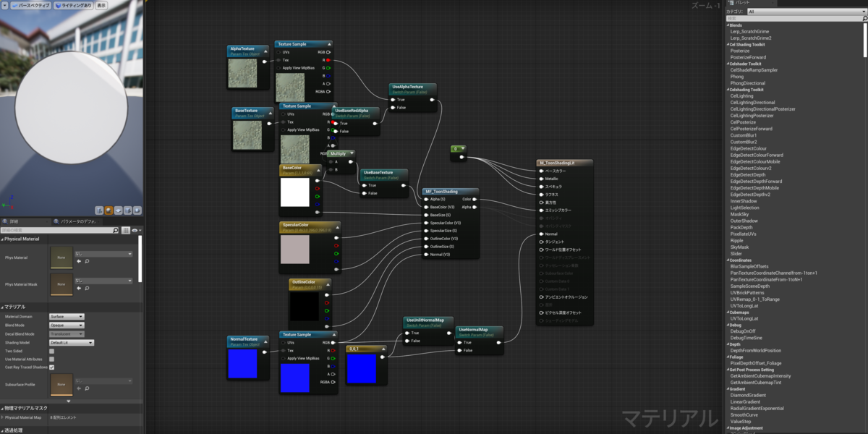Select the cube preview mesh icon
This screenshot has height=434, width=868.
pyautogui.click(x=127, y=210)
